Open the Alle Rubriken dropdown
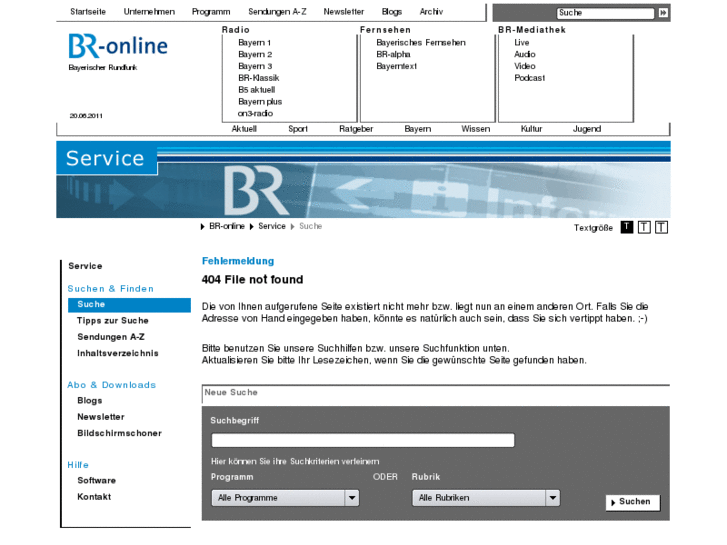The height and width of the screenshot is (545, 727). (486, 498)
